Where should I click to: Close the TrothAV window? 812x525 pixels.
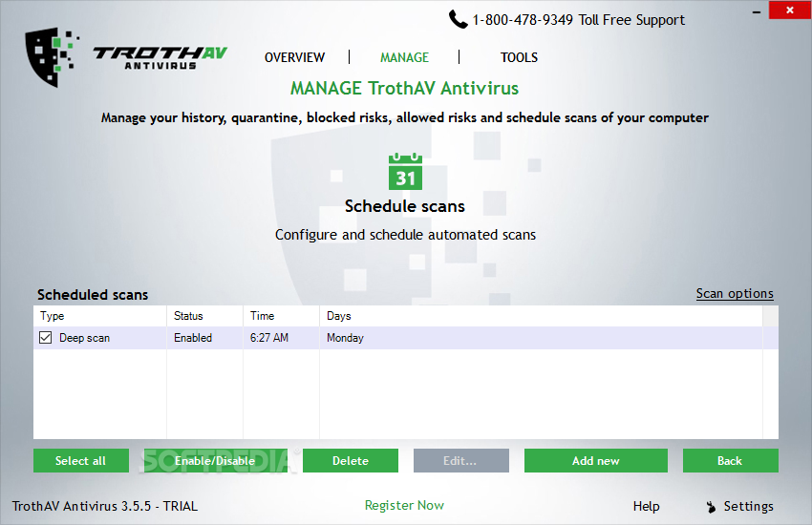click(x=790, y=10)
